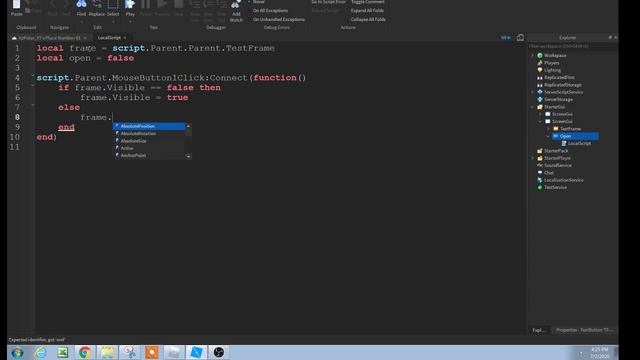Expand the ServerScriptService node arrow
Viewport: 640px width, 360px height.
[x=532, y=92]
